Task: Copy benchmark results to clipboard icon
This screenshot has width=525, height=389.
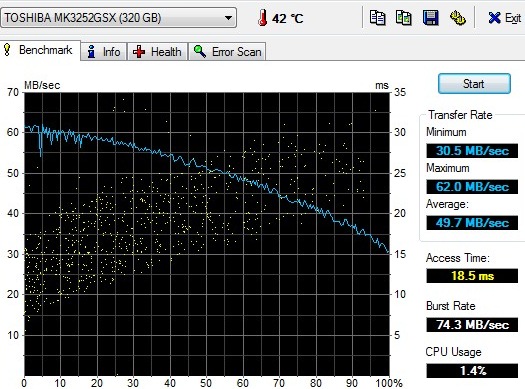Action: point(377,18)
